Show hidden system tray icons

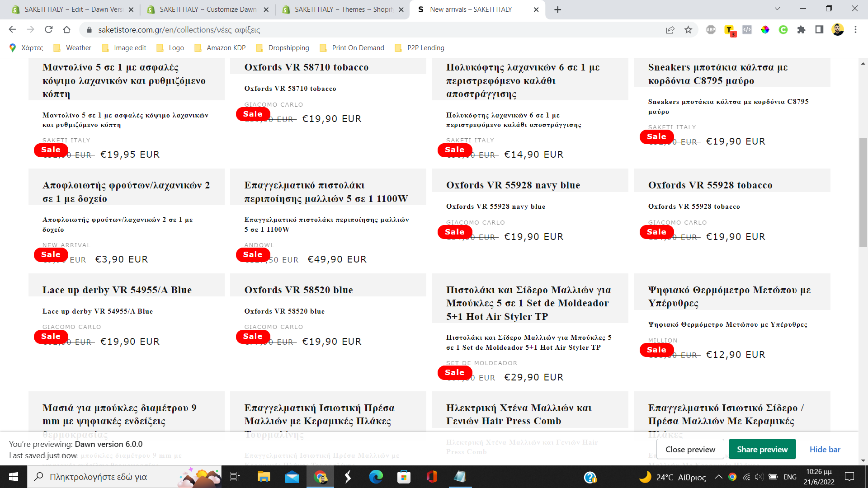[718, 477]
